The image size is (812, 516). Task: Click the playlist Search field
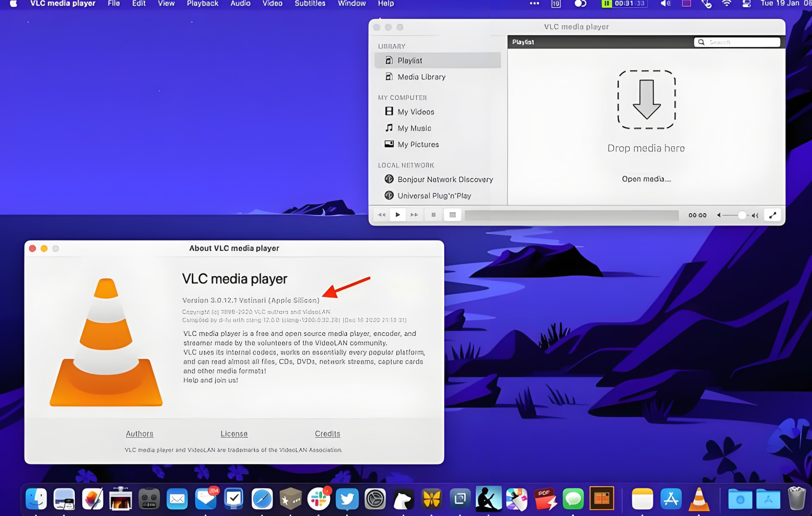pyautogui.click(x=737, y=42)
